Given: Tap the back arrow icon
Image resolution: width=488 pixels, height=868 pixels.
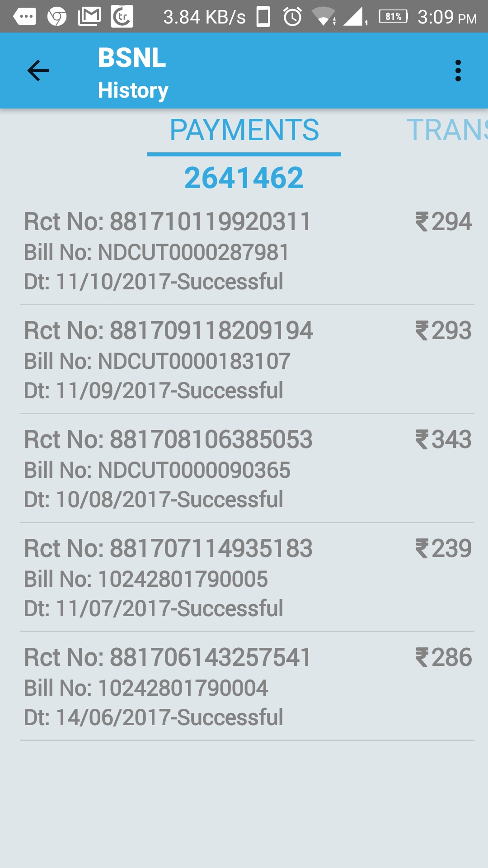Looking at the screenshot, I should (38, 71).
